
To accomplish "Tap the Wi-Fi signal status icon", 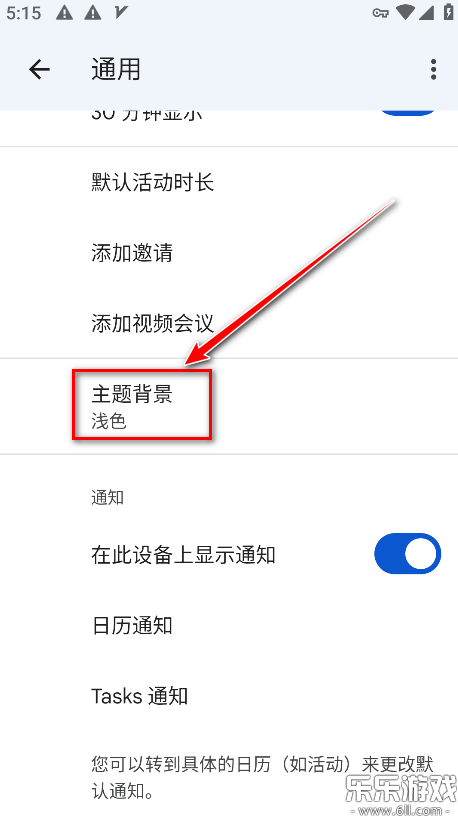I will [405, 12].
